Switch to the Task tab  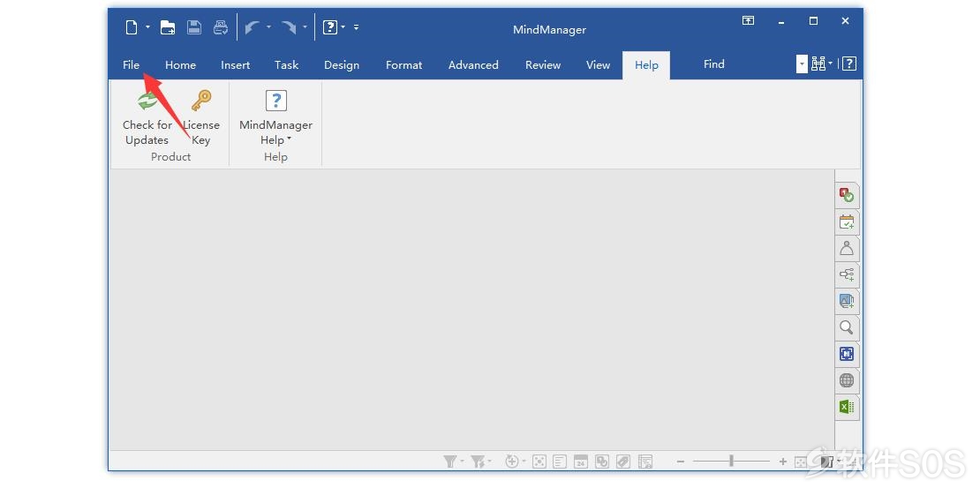click(286, 65)
